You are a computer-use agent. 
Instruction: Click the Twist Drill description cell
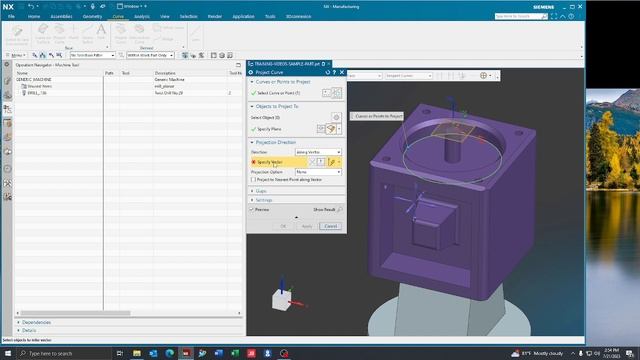click(169, 93)
